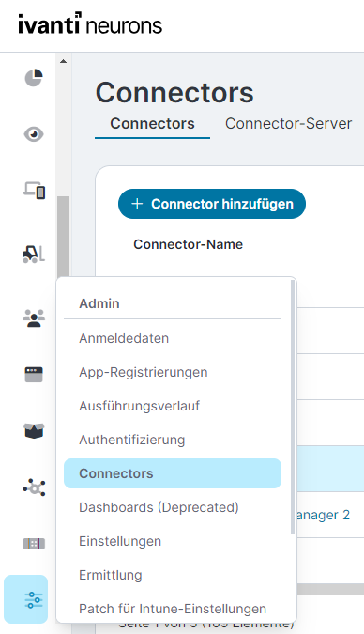Viewport: 364px width, 634px height.
Task: Open the people group sidebar icon
Action: point(34,318)
